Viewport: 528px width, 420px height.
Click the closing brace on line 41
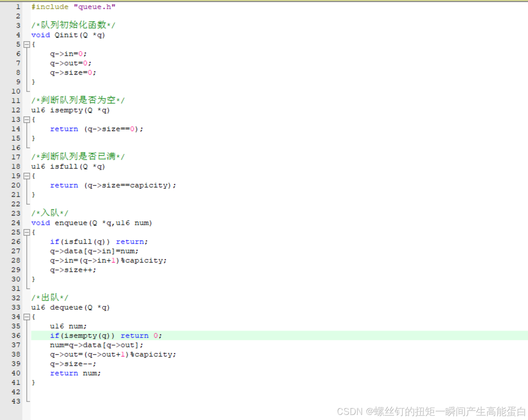(x=33, y=383)
